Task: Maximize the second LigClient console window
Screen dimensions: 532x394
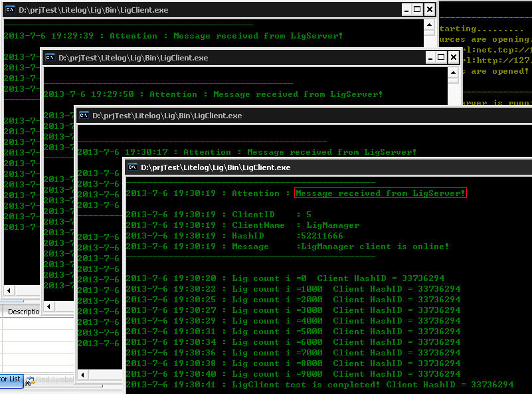Action: (441, 57)
